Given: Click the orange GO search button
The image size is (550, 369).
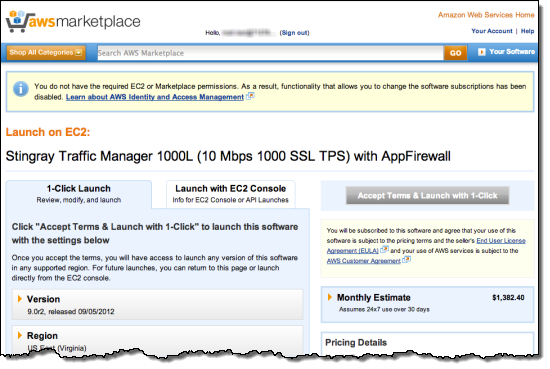Looking at the screenshot, I should click(455, 53).
